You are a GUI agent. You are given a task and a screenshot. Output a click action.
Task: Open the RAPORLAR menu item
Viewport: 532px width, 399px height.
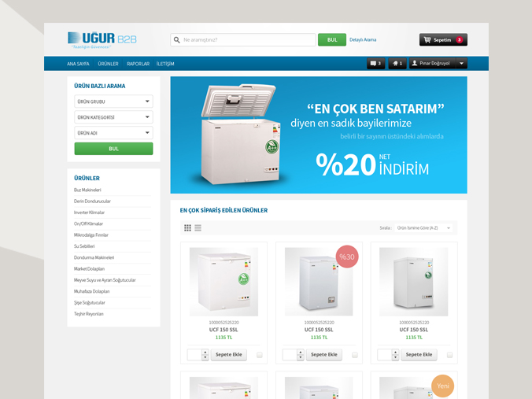138,64
